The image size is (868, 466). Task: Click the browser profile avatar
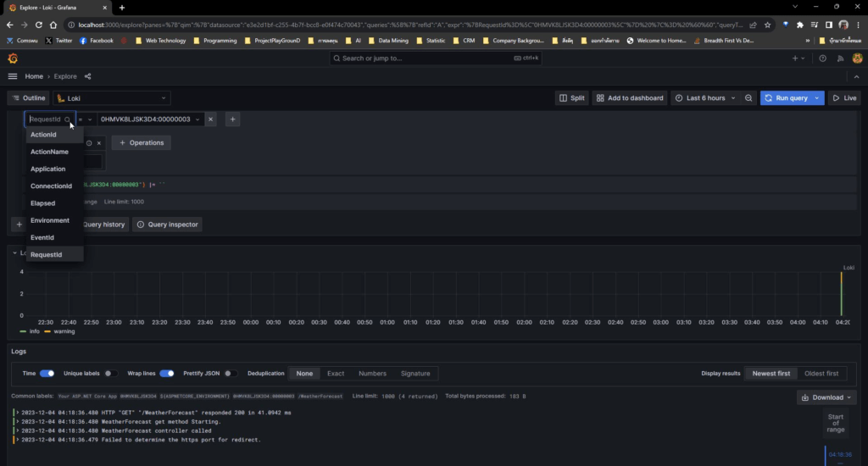click(843, 25)
